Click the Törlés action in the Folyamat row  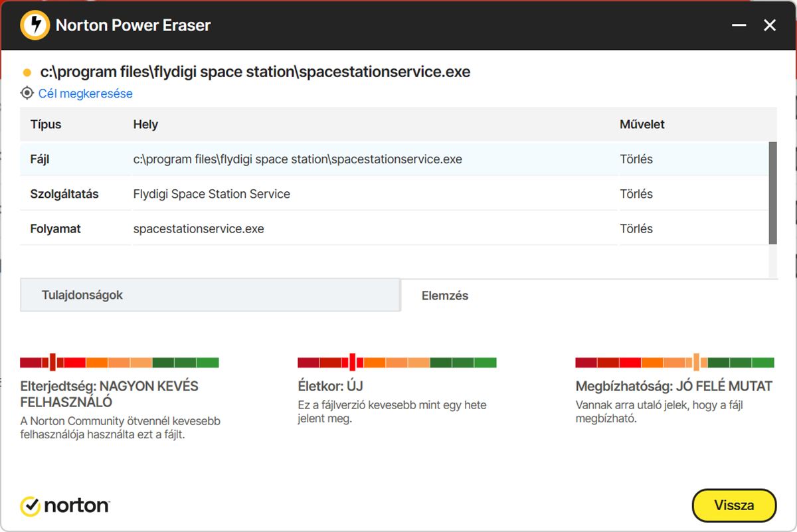point(636,228)
